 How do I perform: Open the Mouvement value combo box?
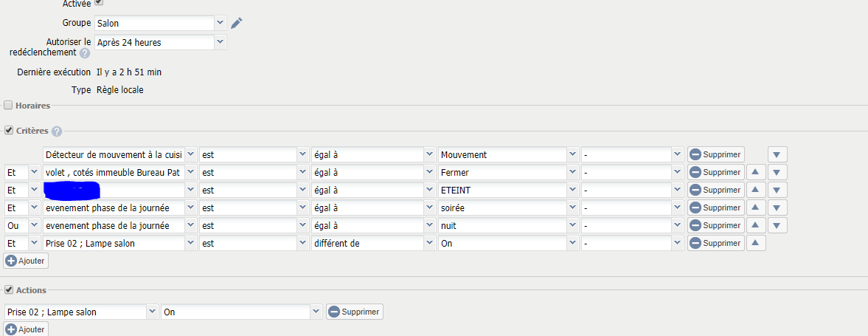click(x=507, y=154)
